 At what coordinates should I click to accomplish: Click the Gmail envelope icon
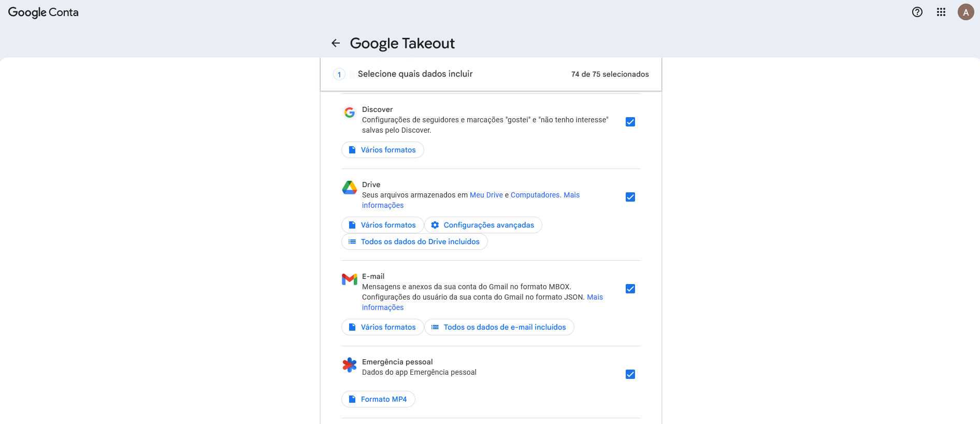click(350, 279)
